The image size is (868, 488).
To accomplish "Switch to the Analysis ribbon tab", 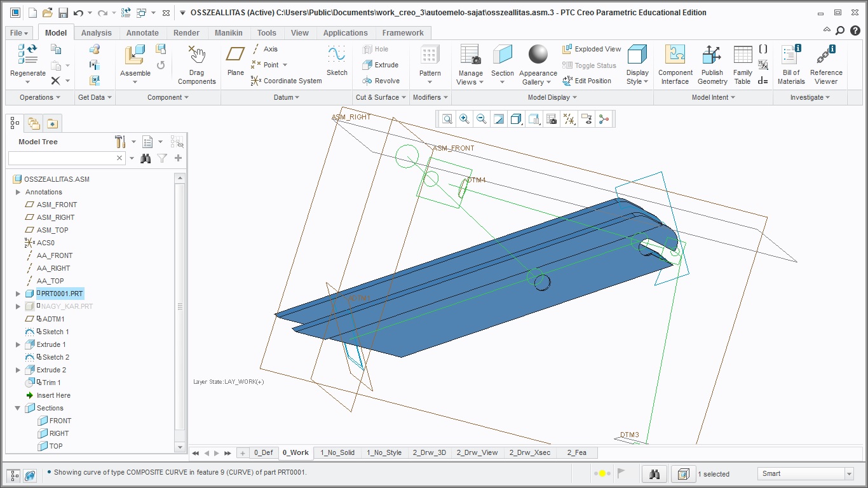I will tap(96, 33).
